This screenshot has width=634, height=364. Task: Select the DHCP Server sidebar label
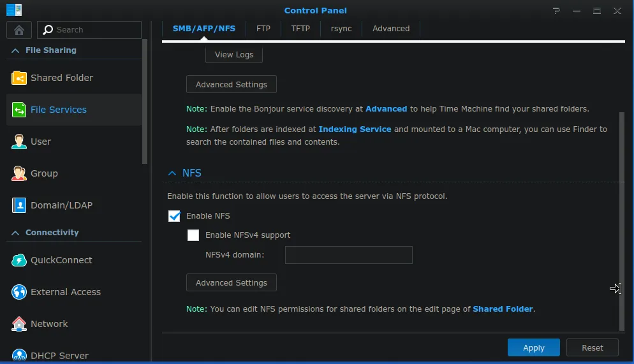coord(59,356)
